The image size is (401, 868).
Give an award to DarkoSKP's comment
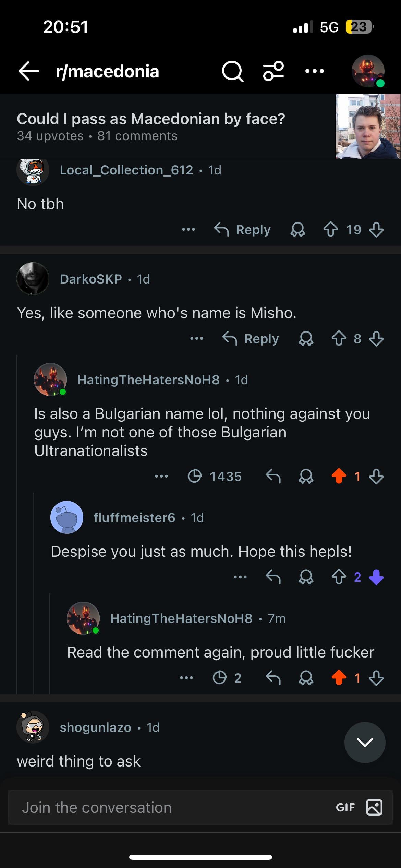pyautogui.click(x=306, y=339)
